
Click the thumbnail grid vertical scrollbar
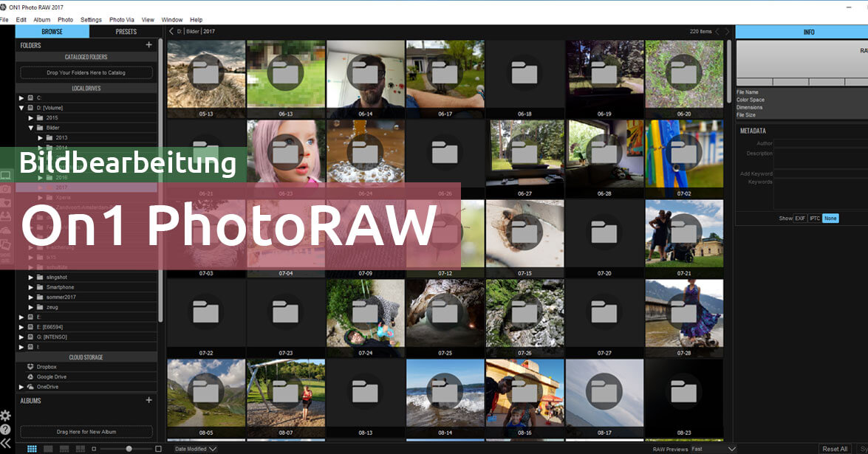pos(728,72)
